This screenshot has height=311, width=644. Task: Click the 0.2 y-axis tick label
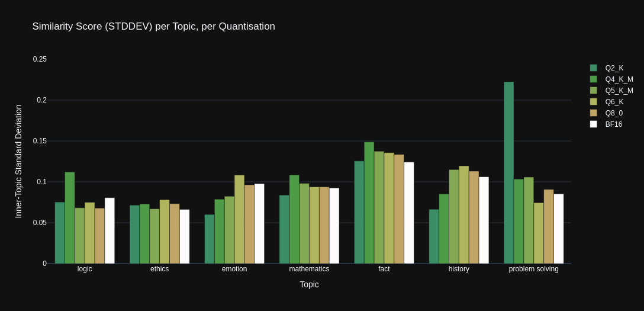coord(42,100)
